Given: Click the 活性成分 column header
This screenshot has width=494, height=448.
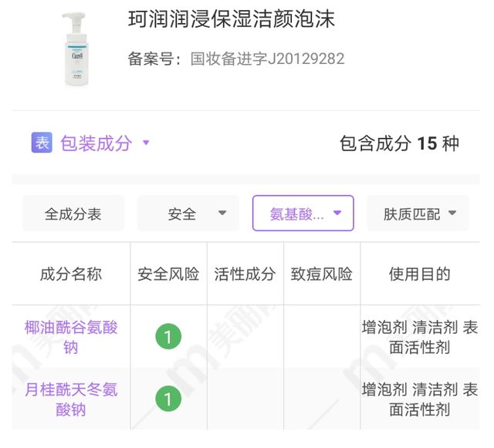Looking at the screenshot, I should [x=245, y=274].
